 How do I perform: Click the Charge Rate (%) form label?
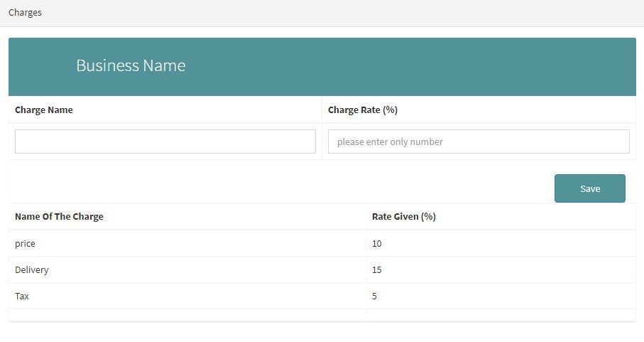coord(362,110)
